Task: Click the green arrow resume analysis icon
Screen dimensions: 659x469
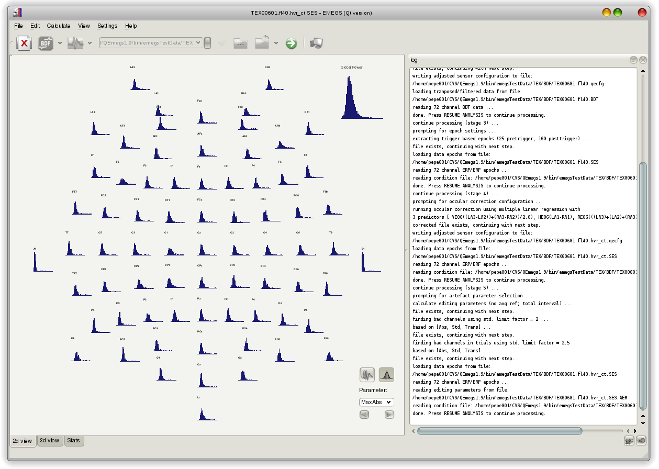Action: (290, 43)
